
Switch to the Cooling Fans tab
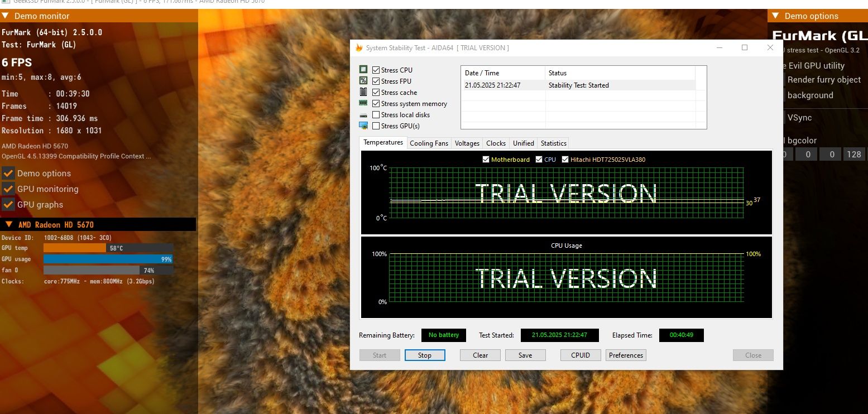point(429,143)
